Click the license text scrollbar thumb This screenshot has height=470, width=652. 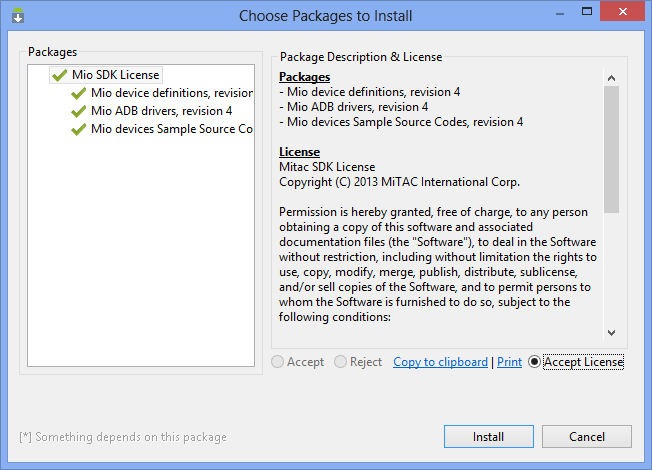(611, 149)
